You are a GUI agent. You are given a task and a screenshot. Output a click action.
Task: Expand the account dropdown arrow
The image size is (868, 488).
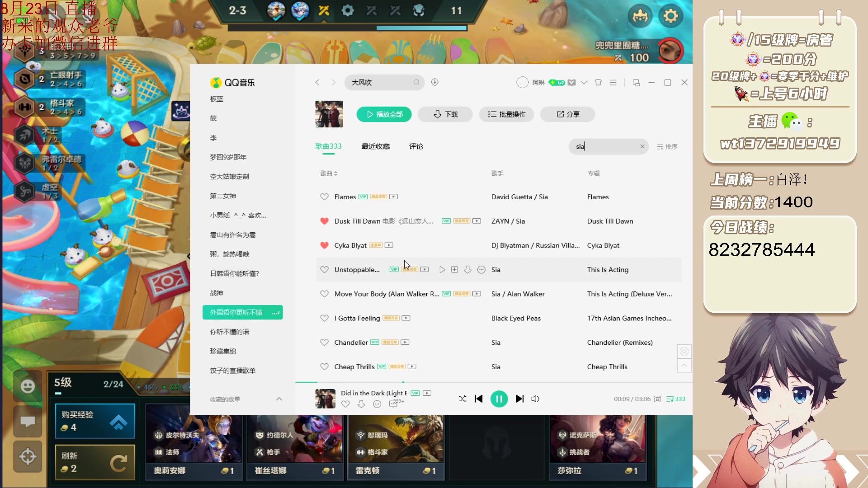[x=584, y=83]
